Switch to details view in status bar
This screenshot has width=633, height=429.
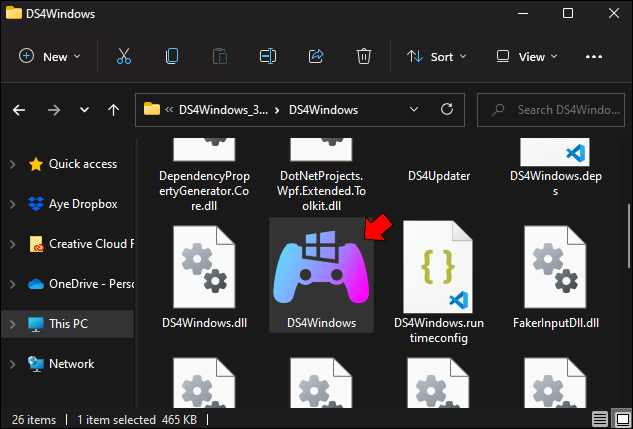pos(600,420)
